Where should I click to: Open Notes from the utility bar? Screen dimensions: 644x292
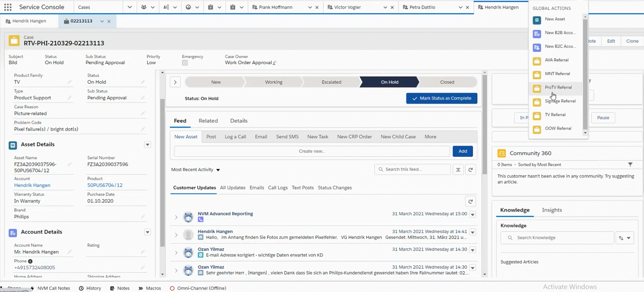(120, 288)
